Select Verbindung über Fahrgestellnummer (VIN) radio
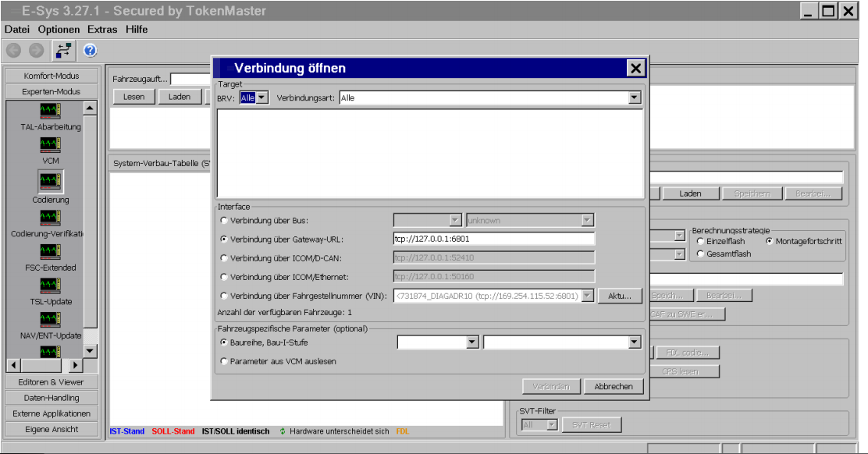 click(x=224, y=296)
